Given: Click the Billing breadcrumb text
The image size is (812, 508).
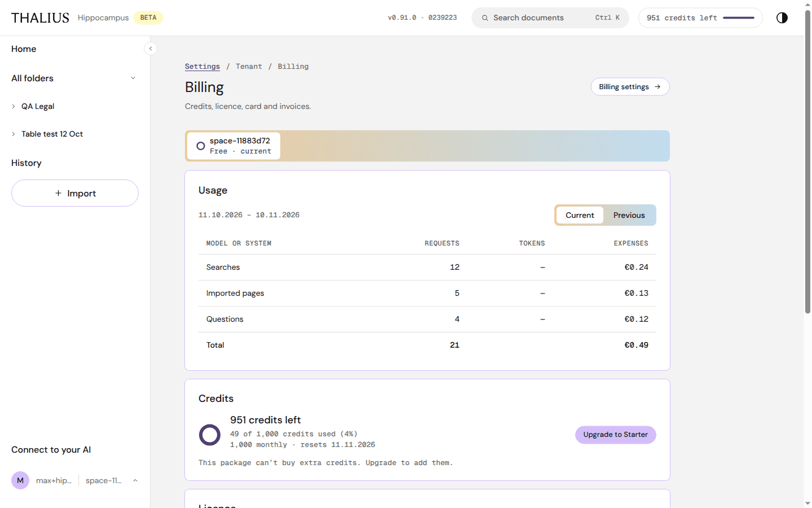Looking at the screenshot, I should 293,67.
